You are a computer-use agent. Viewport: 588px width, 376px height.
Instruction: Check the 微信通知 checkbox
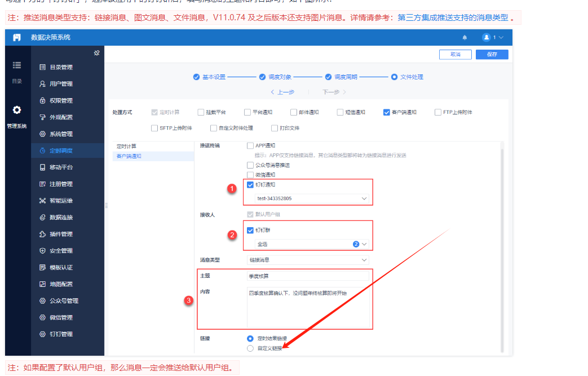coord(250,175)
